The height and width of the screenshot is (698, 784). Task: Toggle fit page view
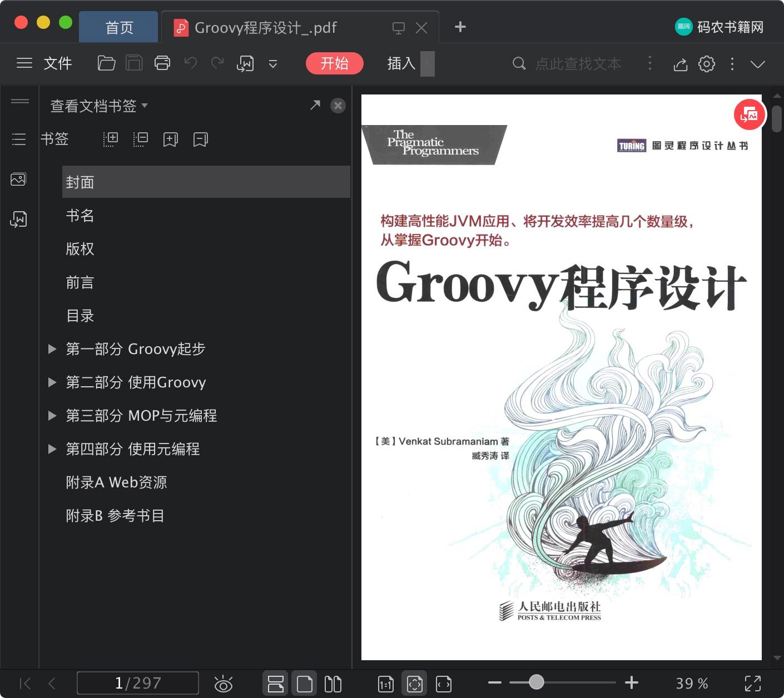(415, 684)
